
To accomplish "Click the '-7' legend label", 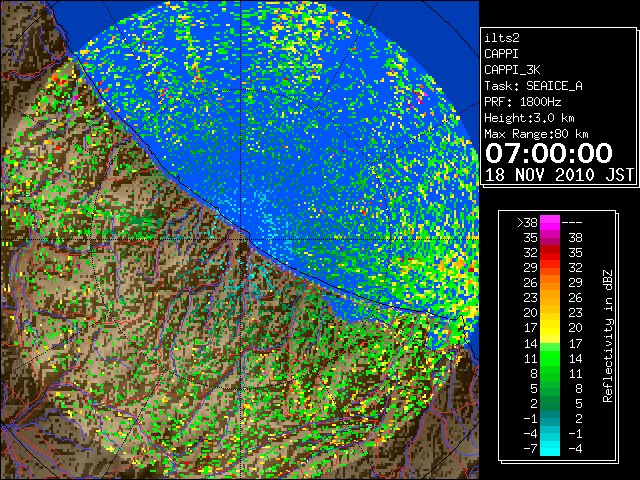I will 530,449.
